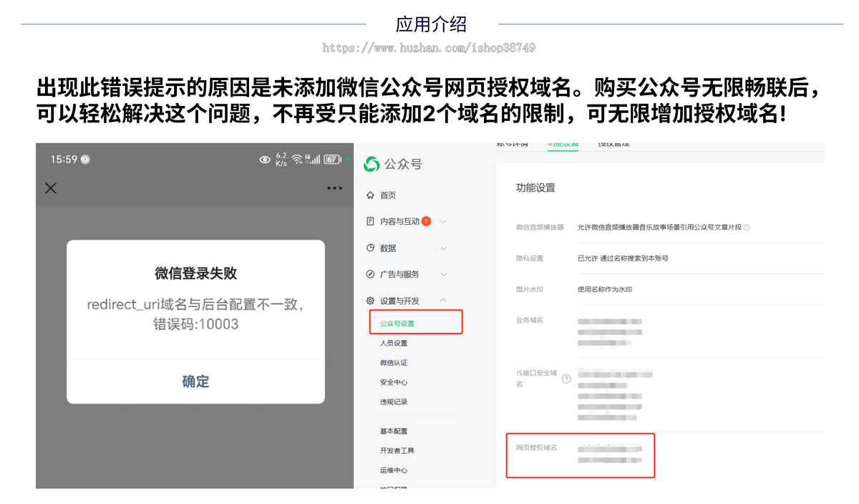The width and height of the screenshot is (859, 504).
Task: Click the 使用名称作为水印 value
Action: coord(605,289)
